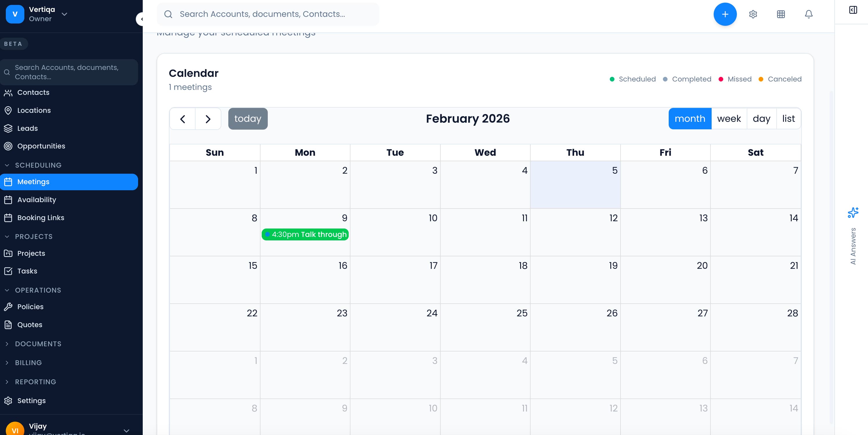Click the Quotes document icon
The image size is (868, 435).
[8, 325]
